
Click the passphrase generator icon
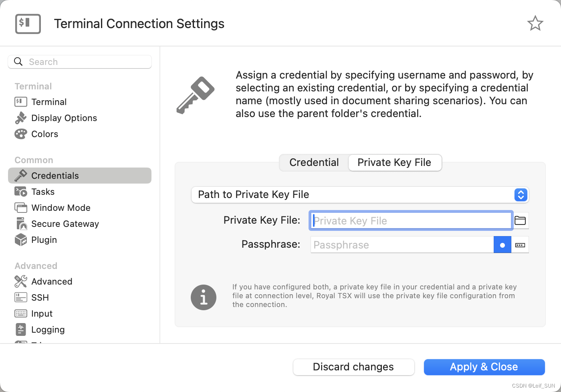click(x=520, y=245)
